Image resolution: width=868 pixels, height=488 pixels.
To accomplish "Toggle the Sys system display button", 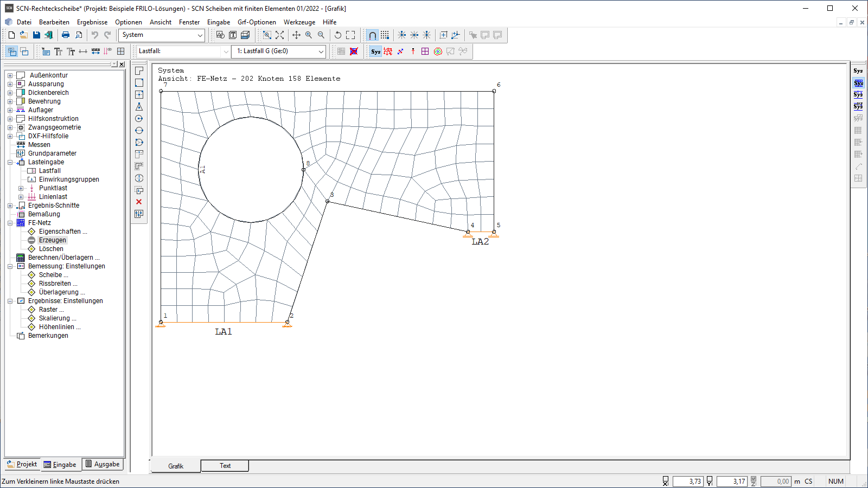I will click(375, 52).
